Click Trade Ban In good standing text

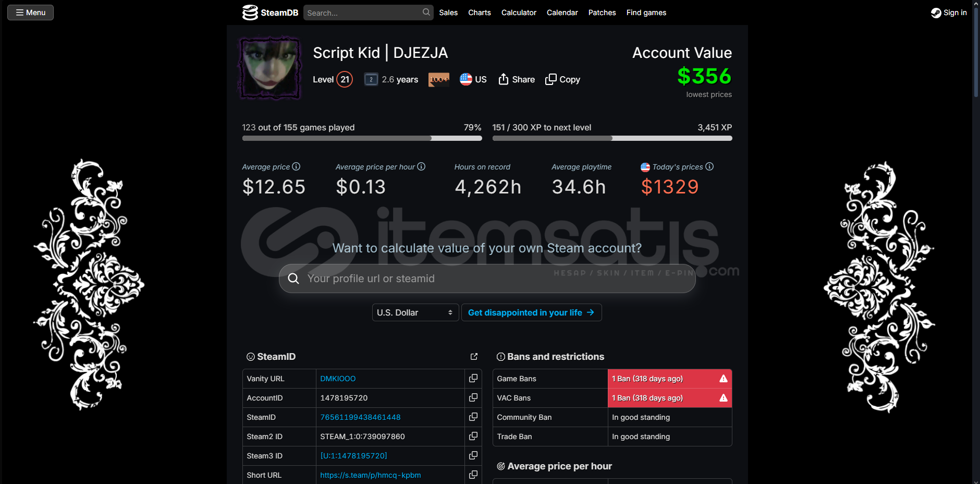(x=641, y=437)
